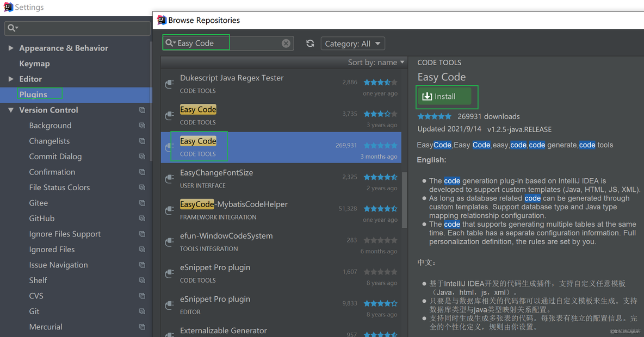Click the copy icon next to Mercurial
The height and width of the screenshot is (337, 644).
point(142,327)
